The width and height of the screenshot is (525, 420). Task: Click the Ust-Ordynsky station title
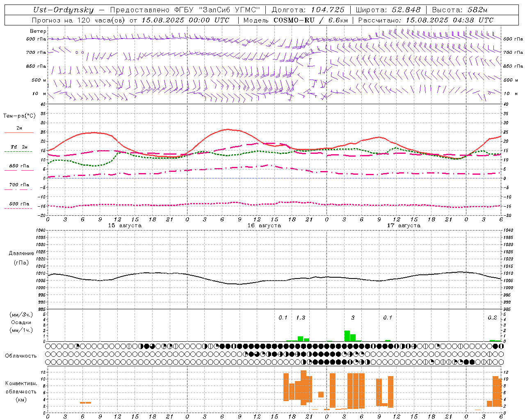pyautogui.click(x=63, y=10)
